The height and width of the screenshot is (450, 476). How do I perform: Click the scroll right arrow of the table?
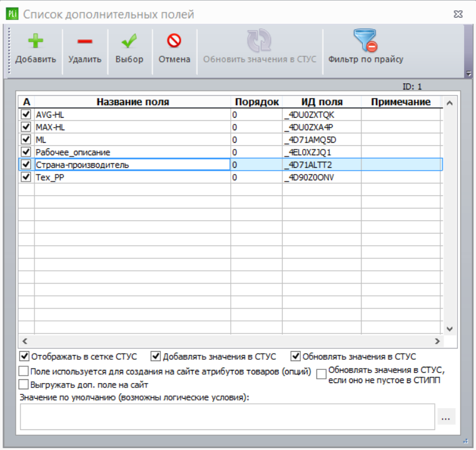pyautogui.click(x=437, y=341)
